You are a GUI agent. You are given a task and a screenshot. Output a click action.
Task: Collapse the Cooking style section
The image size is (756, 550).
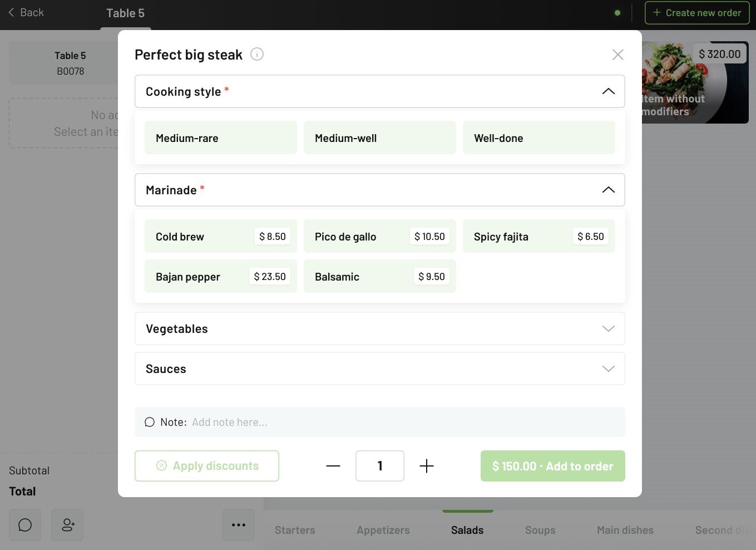(x=608, y=91)
